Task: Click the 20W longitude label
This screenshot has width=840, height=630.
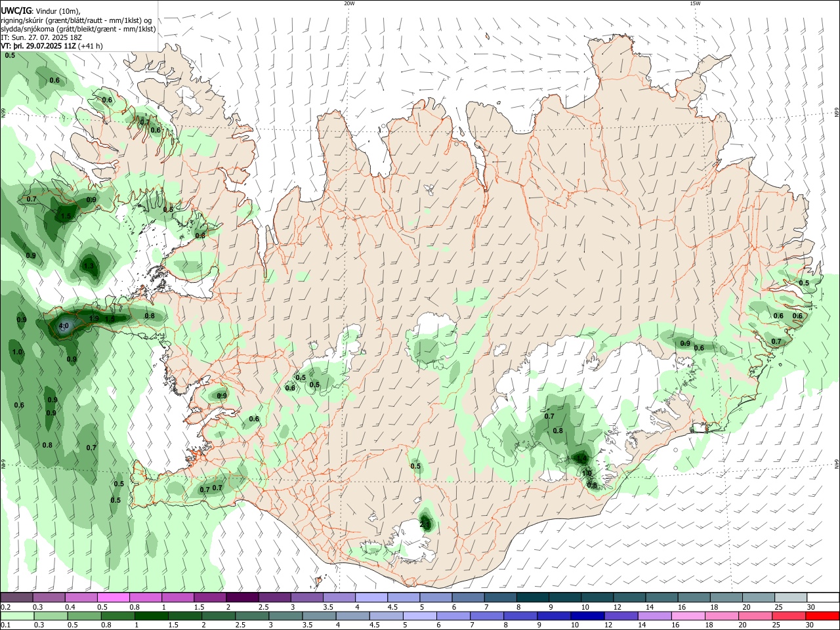Action: [349, 3]
